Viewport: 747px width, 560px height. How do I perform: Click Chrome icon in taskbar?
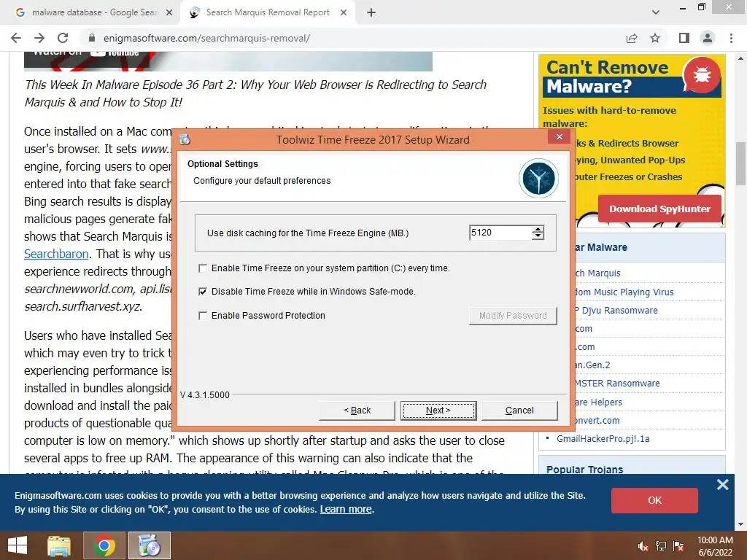tap(104, 545)
